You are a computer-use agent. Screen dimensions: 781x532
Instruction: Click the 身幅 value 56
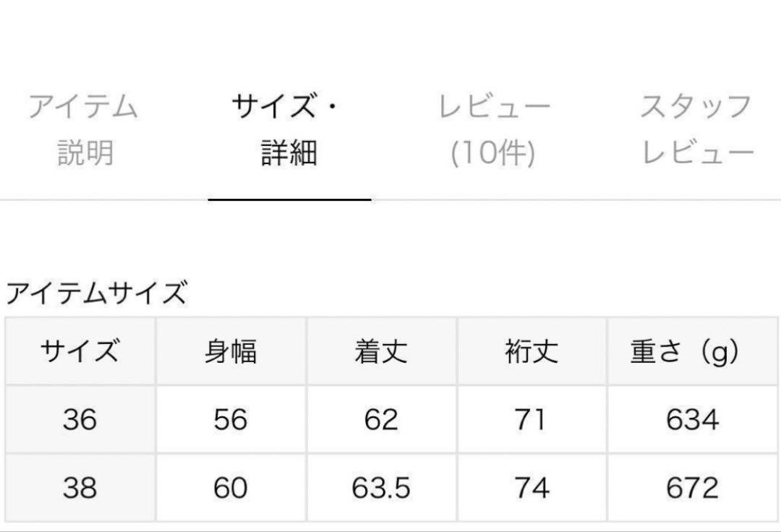[231, 419]
